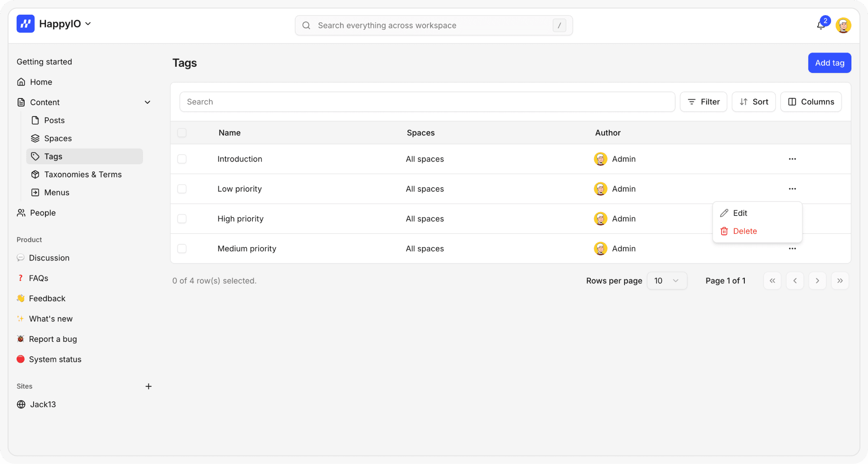Viewport: 868px width, 464px height.
Task: Toggle the select-all header checkbox
Action: (x=182, y=133)
